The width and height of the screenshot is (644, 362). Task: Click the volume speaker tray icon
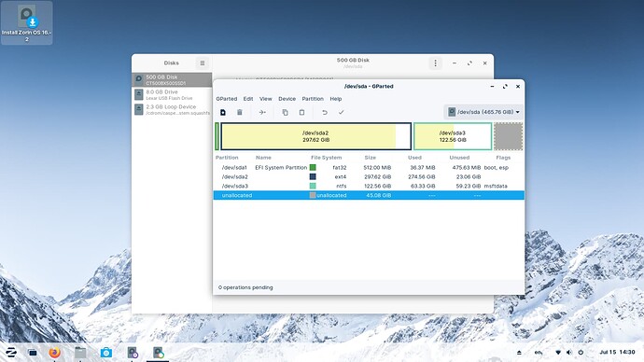568,352
